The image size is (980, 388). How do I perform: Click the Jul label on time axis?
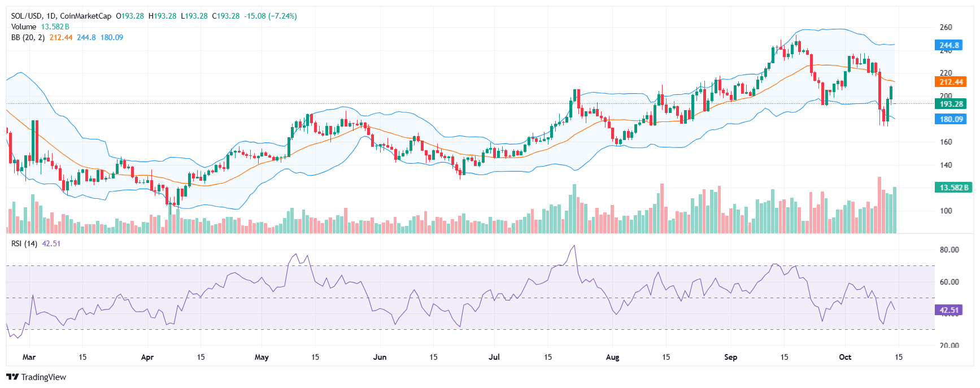[494, 357]
